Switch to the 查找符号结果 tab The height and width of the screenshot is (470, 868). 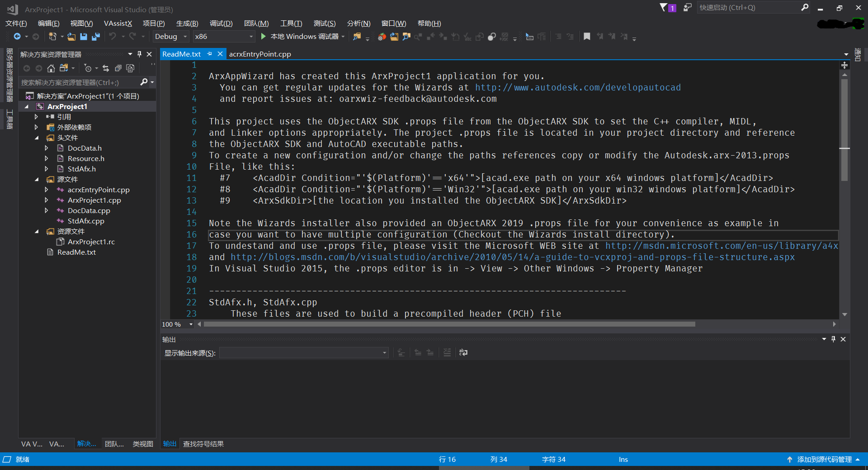click(203, 444)
